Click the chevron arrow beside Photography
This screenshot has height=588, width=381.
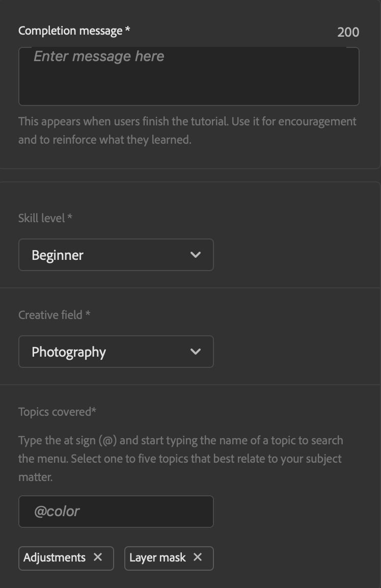point(195,352)
